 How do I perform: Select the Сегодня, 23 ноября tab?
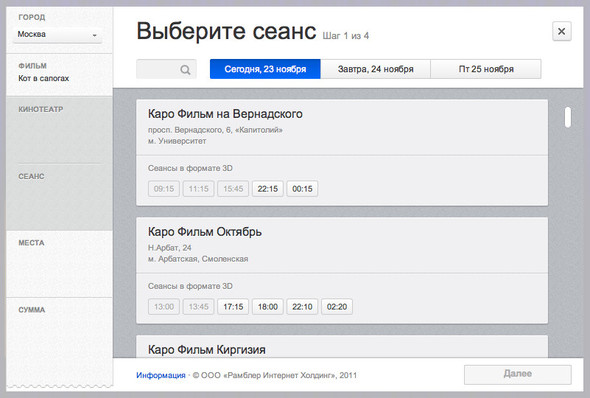pos(265,69)
